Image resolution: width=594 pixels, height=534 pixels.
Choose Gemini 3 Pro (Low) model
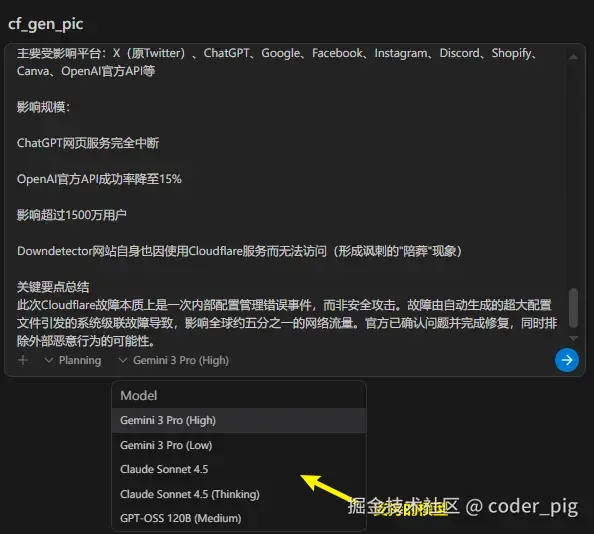coord(239,445)
